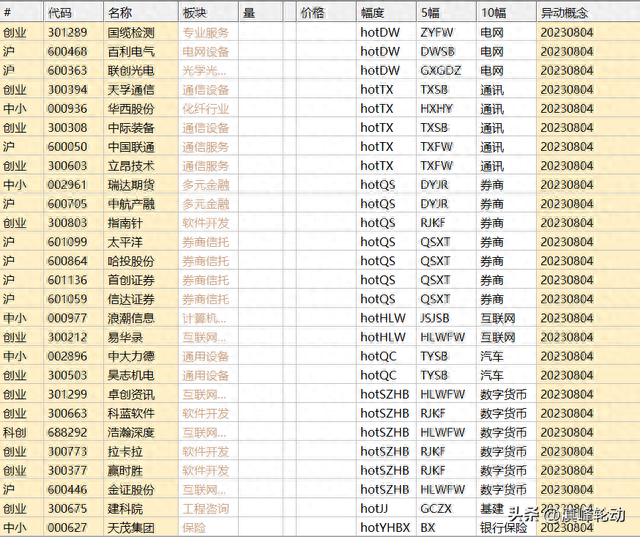
Task: Sort by the 代码 column header
Action: (x=73, y=13)
